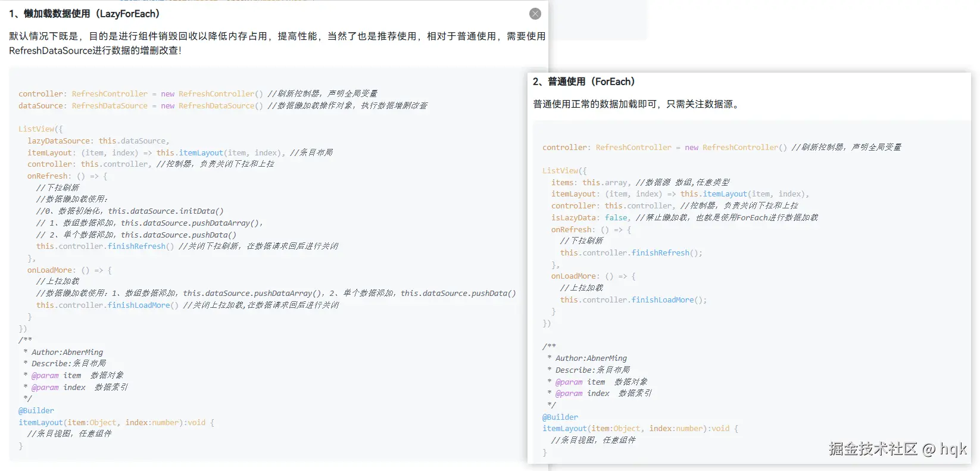This screenshot has height=471, width=980.
Task: Click "//条目视图，任意组件" in ForEach panel
Action: click(594, 440)
